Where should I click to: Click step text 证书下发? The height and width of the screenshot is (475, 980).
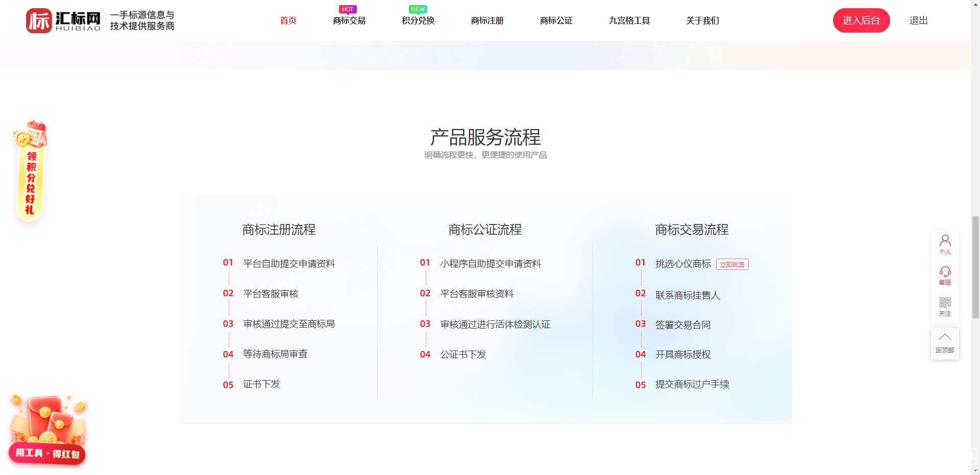tap(261, 384)
